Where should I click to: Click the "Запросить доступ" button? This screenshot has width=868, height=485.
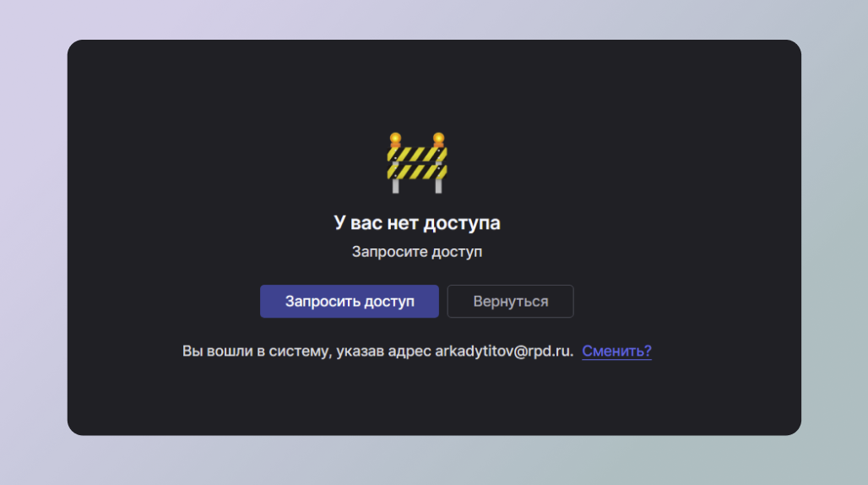pyautogui.click(x=350, y=301)
